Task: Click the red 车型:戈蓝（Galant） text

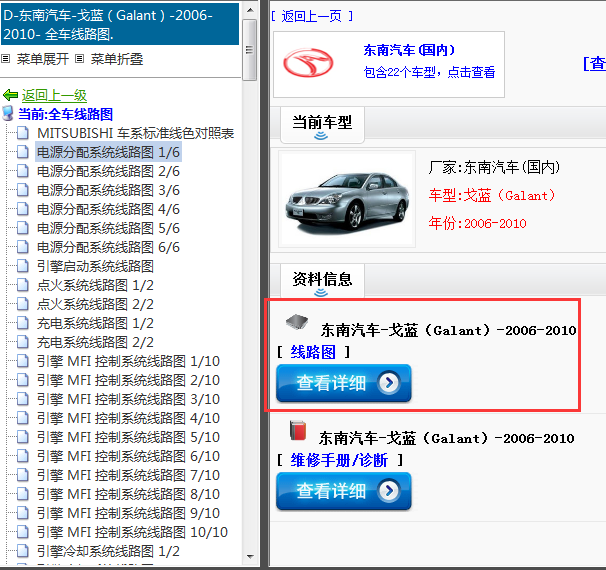Action: 492,196
